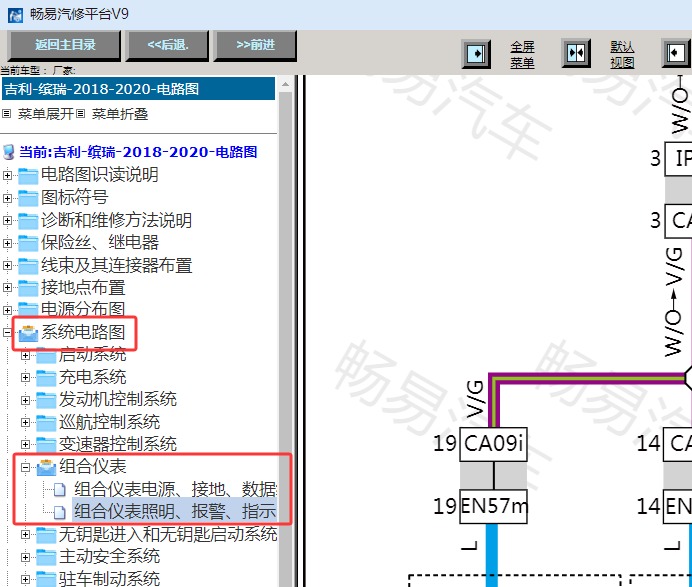The width and height of the screenshot is (692, 587).
Task: Select the 无钥匙进入和无钥匙启动系统 label
Action: point(168,534)
